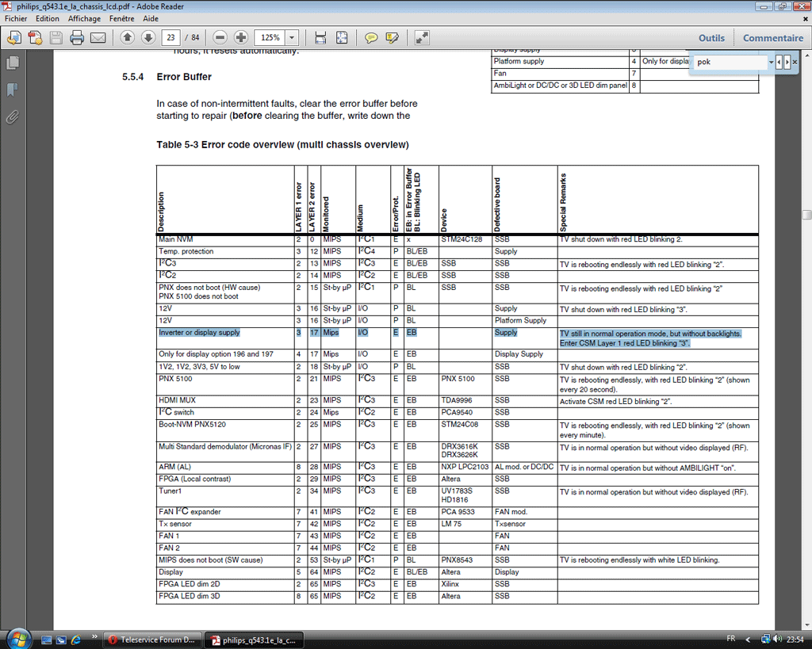Click the fit width scrolling mode icon
Screen dimensions: 812x649
(320, 38)
